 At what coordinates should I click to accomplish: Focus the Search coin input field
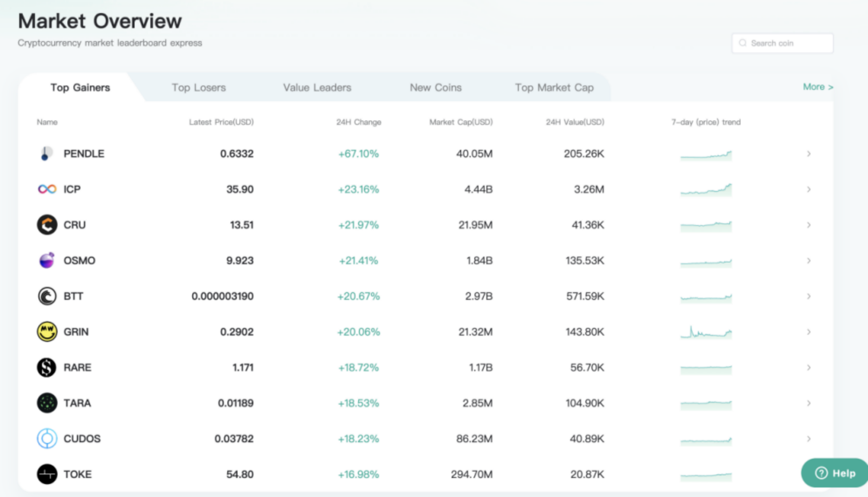click(783, 43)
